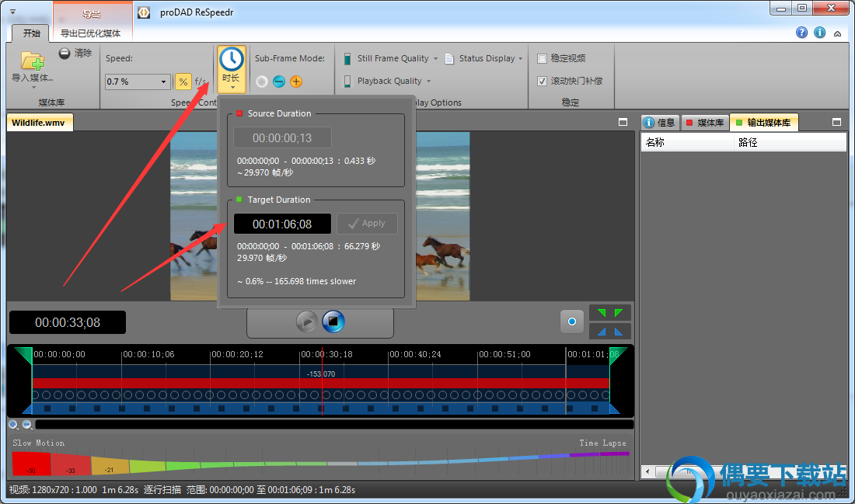This screenshot has height=504, width=855.
Task: Maximize the video preview pane
Action: (623, 123)
